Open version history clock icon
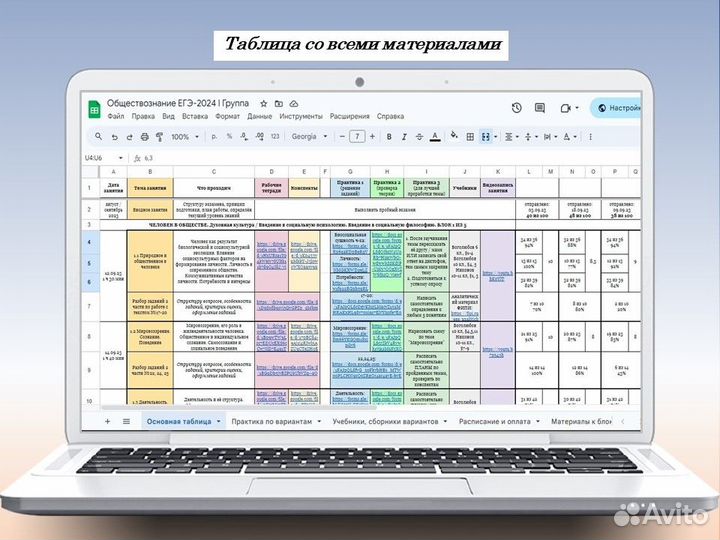 click(x=517, y=108)
